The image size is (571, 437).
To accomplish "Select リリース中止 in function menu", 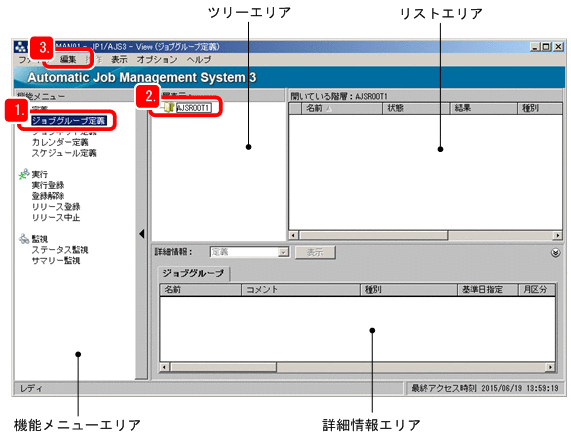I will pyautogui.click(x=56, y=217).
